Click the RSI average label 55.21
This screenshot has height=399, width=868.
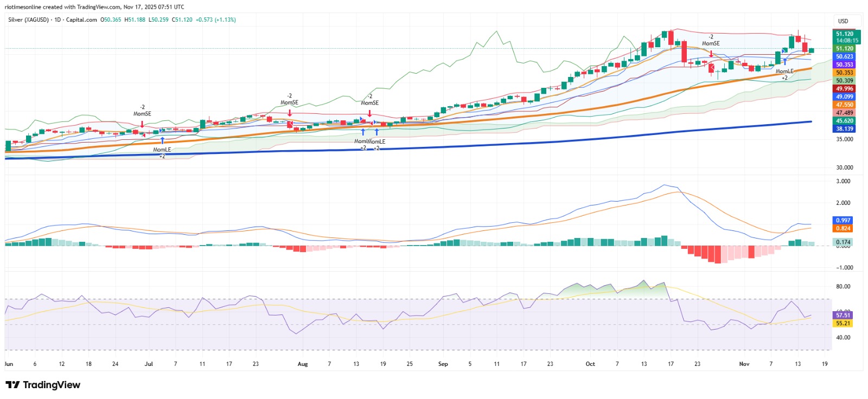(x=843, y=324)
